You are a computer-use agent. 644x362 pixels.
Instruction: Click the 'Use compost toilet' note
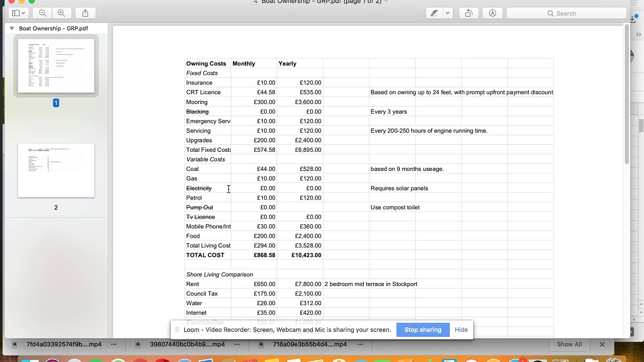tap(395, 207)
